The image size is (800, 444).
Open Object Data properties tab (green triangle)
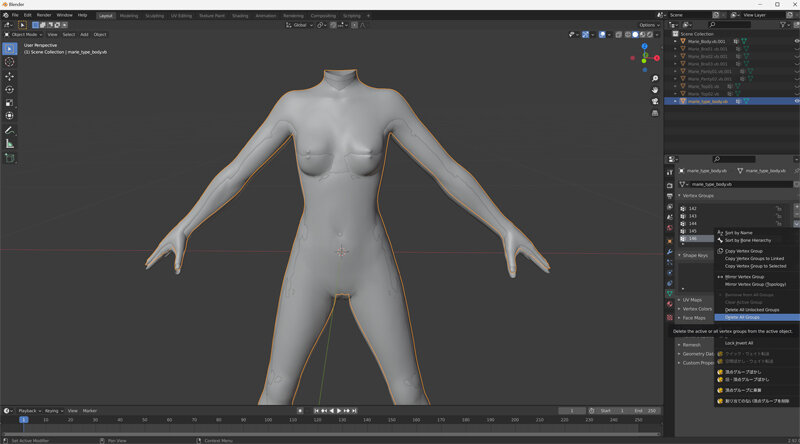669,293
